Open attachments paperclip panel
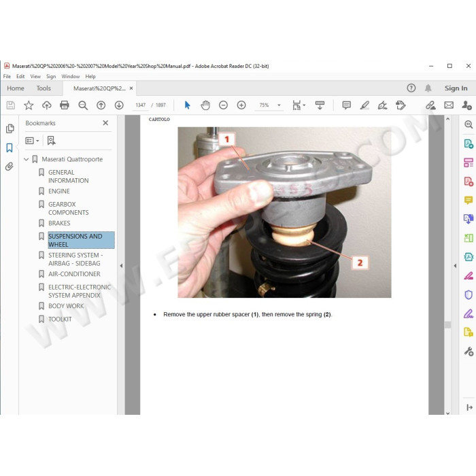 tap(10, 167)
